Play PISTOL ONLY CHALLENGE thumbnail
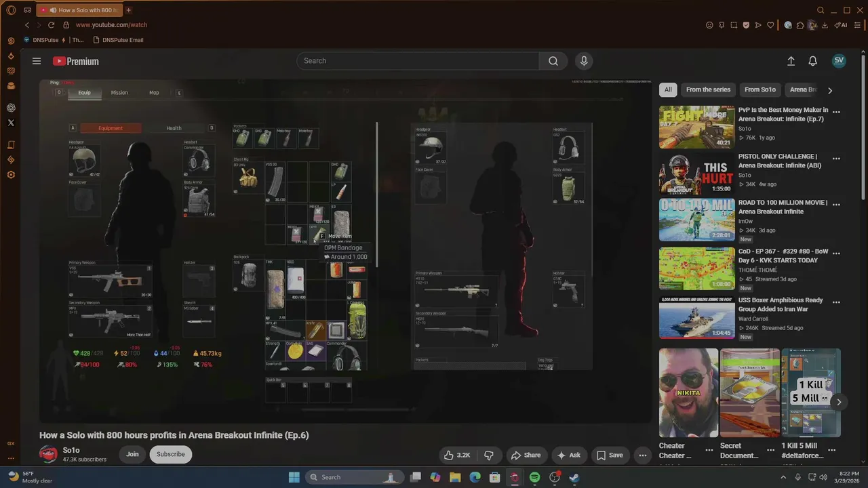Image resolution: width=868 pixels, height=488 pixels. tap(696, 174)
